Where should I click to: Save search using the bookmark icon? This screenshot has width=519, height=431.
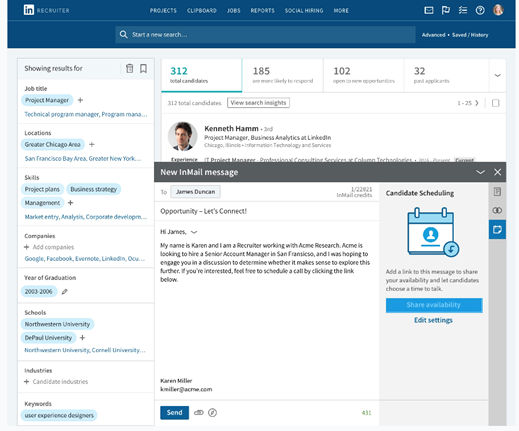pos(143,68)
